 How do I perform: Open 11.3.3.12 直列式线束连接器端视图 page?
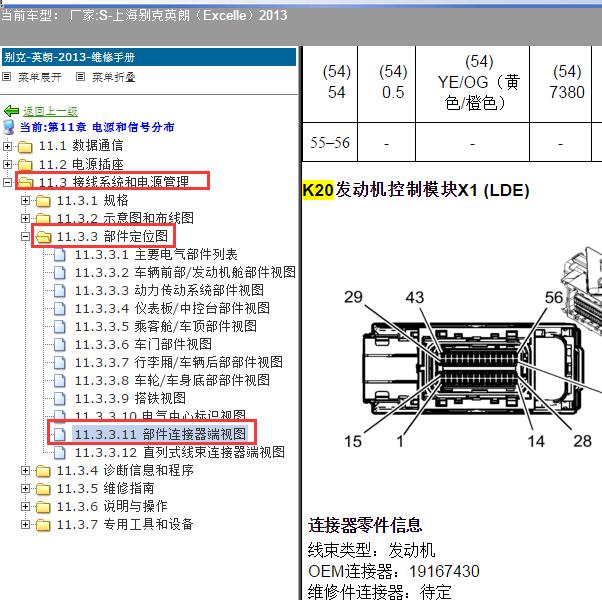click(180, 453)
